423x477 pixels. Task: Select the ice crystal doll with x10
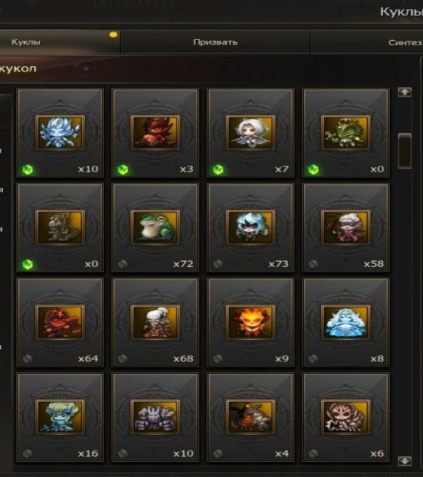[x=60, y=133]
